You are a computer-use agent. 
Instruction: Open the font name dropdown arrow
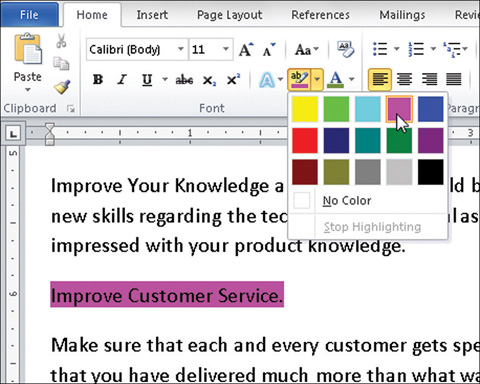point(181,49)
